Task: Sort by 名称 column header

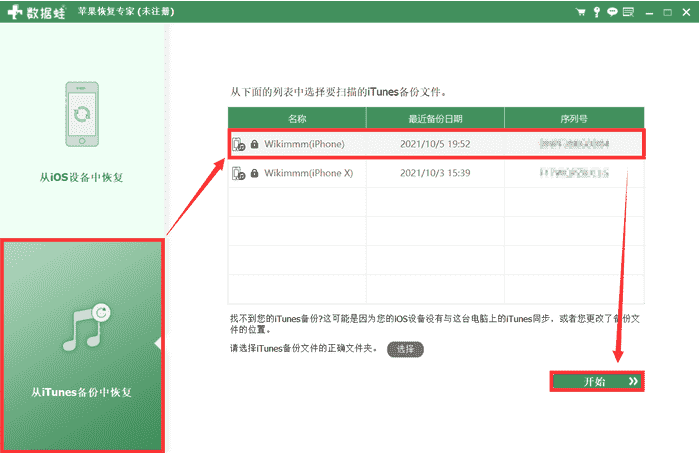Action: pyautogui.click(x=297, y=118)
